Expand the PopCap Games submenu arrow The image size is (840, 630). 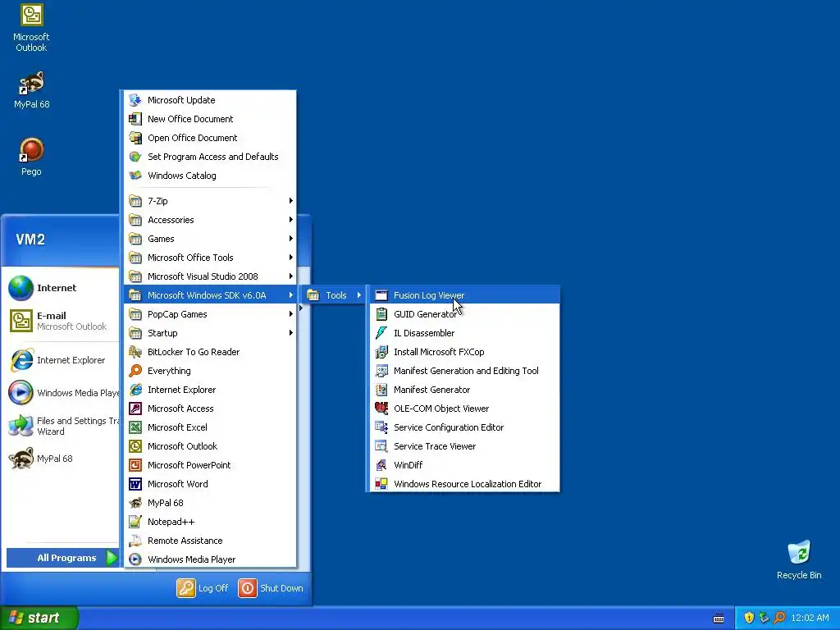point(291,314)
